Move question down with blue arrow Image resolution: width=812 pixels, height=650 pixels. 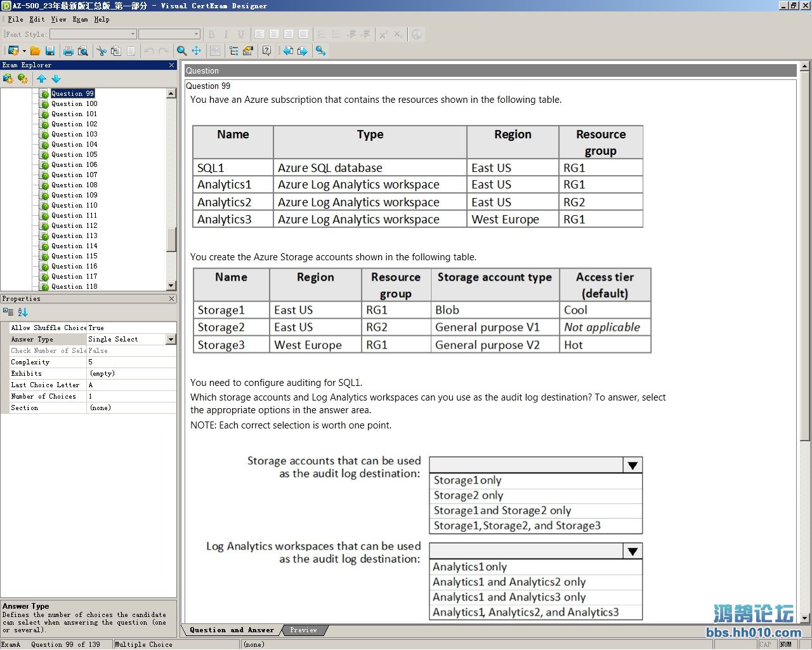tap(56, 79)
